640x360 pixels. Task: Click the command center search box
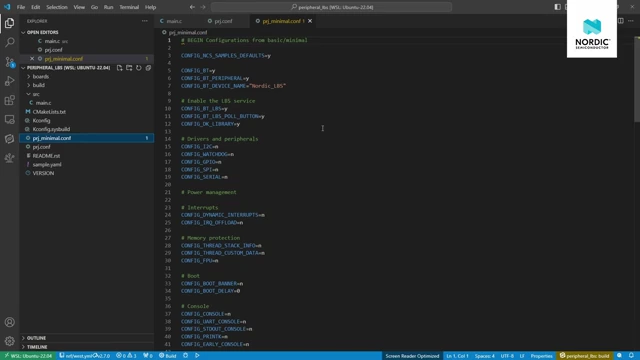click(x=331, y=7)
